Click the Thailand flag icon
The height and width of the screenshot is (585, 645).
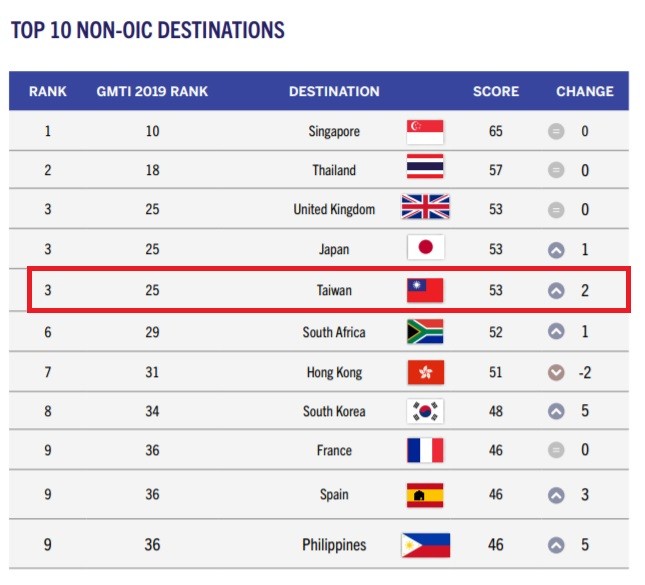[425, 166]
